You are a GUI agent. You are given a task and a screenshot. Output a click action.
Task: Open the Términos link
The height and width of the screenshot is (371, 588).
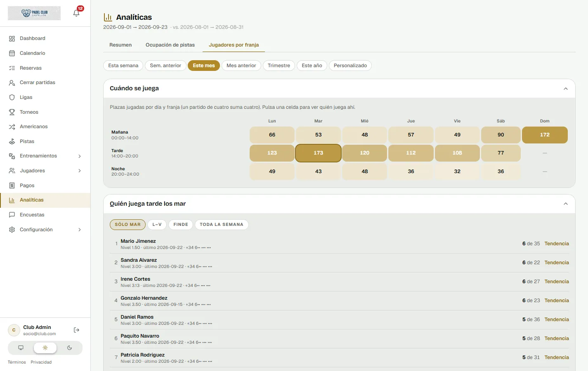pyautogui.click(x=17, y=362)
